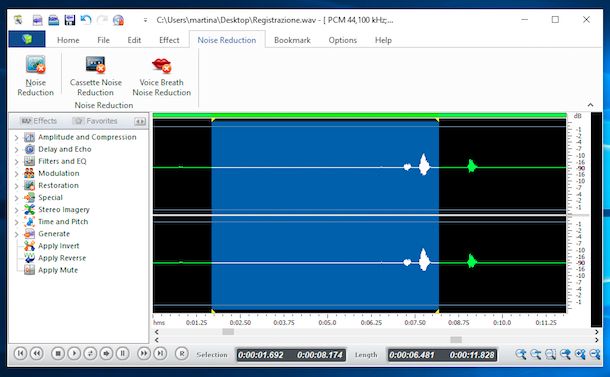This screenshot has height=377, width=610.
Task: Start playback with the play button
Action: click(74, 354)
